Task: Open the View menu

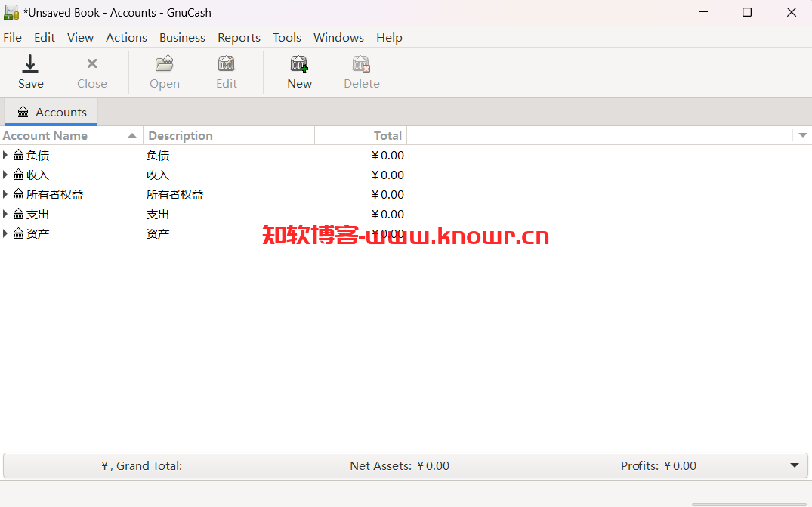Action: [x=80, y=37]
